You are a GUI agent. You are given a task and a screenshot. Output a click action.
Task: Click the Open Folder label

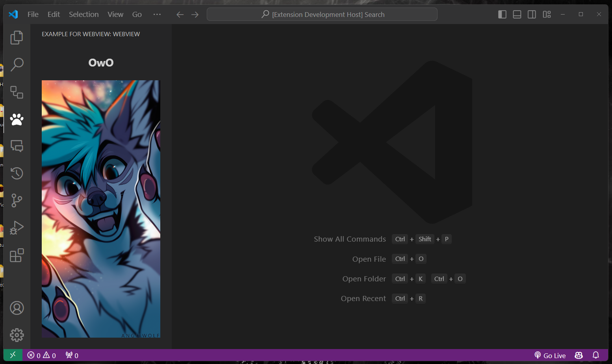(x=364, y=279)
